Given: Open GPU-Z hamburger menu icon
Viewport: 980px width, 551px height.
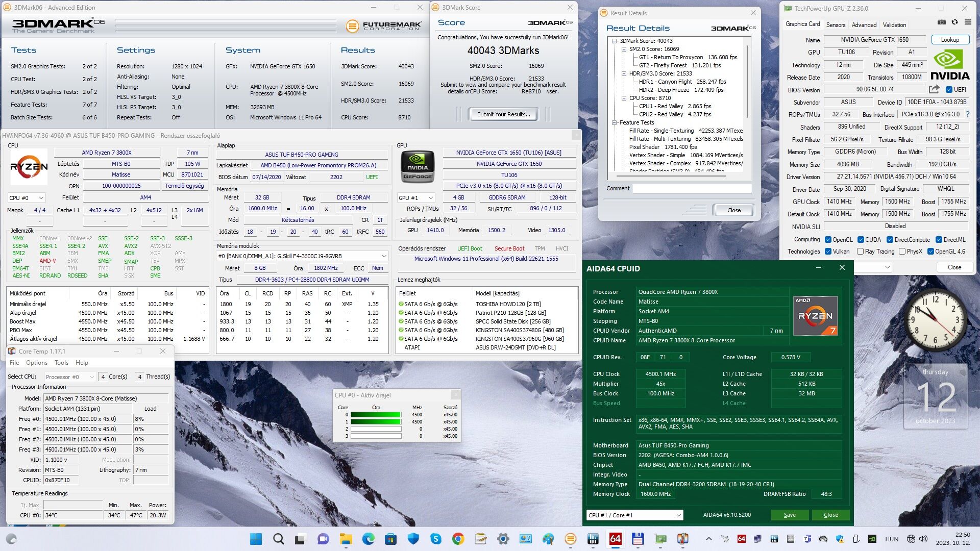Looking at the screenshot, I should click(968, 22).
